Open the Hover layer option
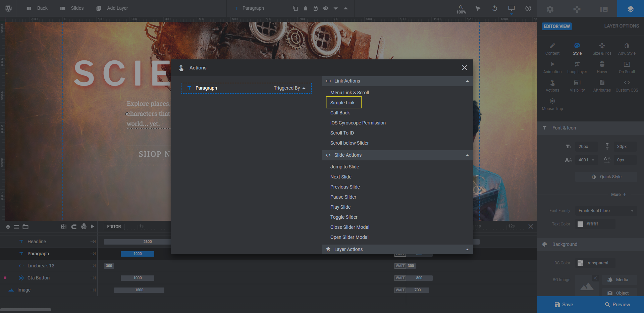This screenshot has width=644, height=313. click(x=602, y=67)
